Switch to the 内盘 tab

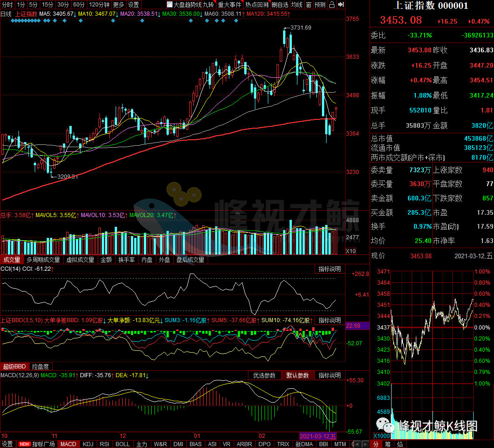(147, 260)
